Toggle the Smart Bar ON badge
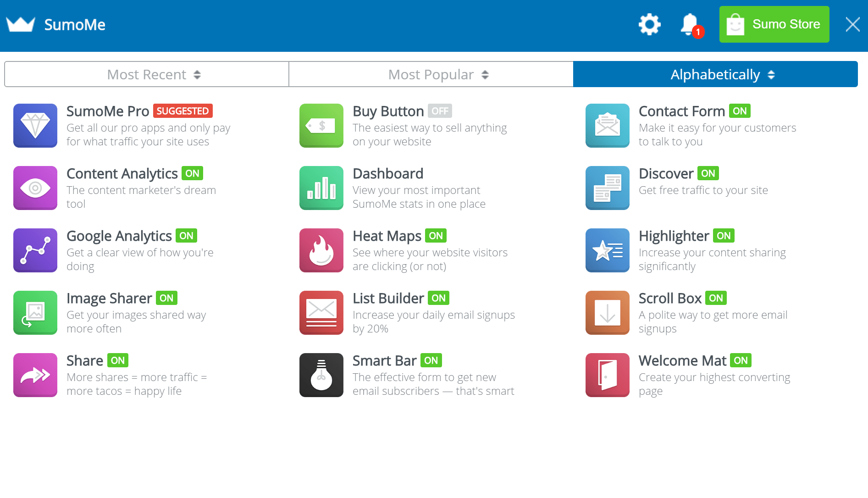 point(431,360)
